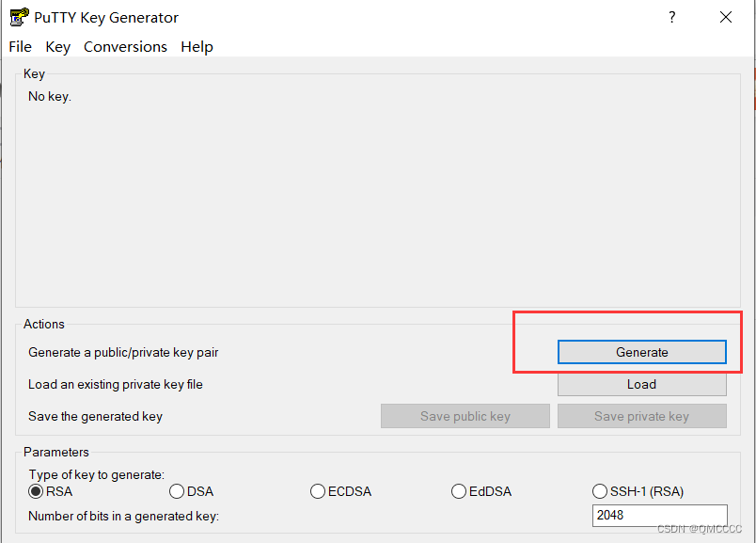The image size is (756, 543).
Task: Click the 'No key.' text
Action: 50,97
